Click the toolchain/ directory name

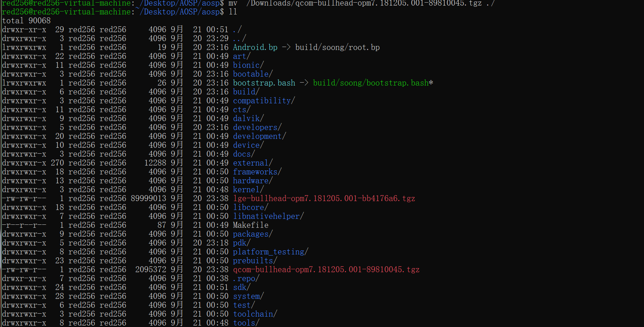(x=255, y=314)
